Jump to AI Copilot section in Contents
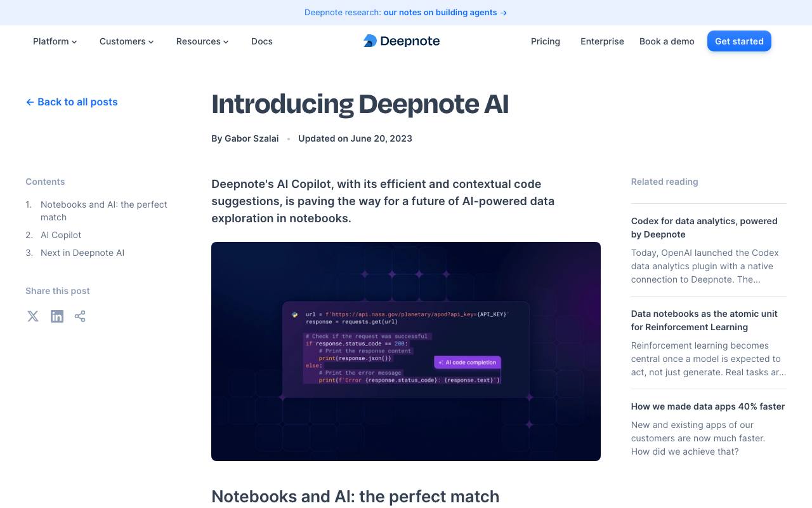The image size is (812, 508). pos(61,235)
